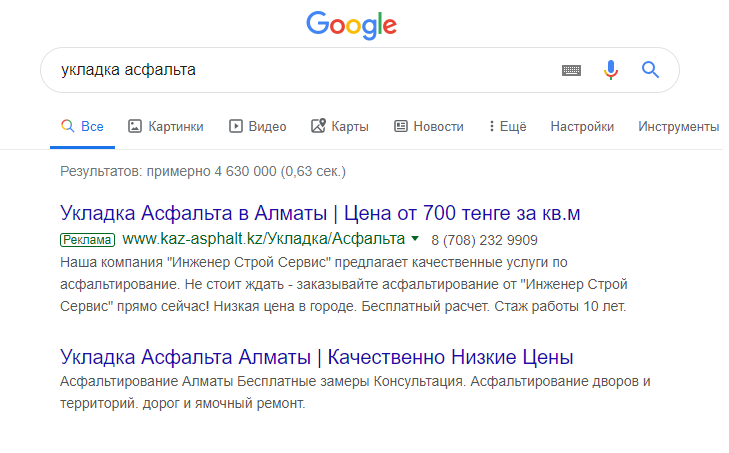The image size is (729, 453).
Task: Open the Настройки settings menu
Action: tap(582, 126)
